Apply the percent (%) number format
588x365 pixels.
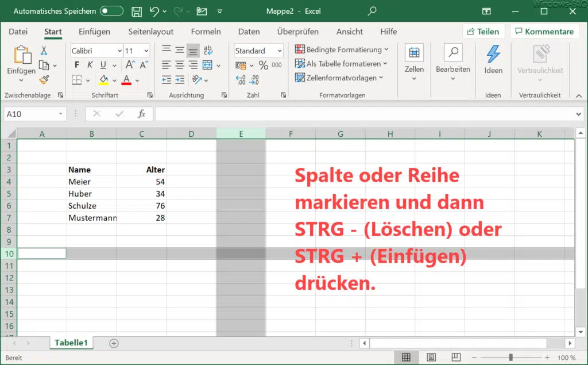tap(262, 64)
